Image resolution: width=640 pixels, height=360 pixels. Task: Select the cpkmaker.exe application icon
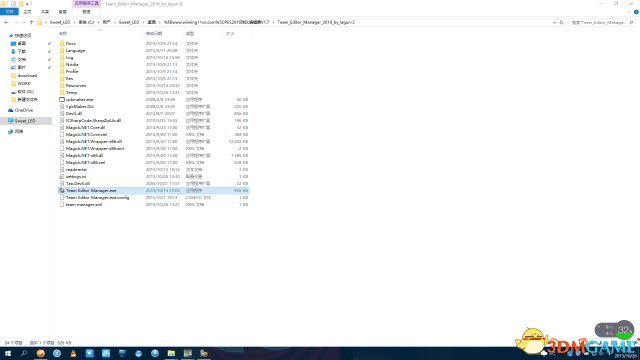point(62,99)
